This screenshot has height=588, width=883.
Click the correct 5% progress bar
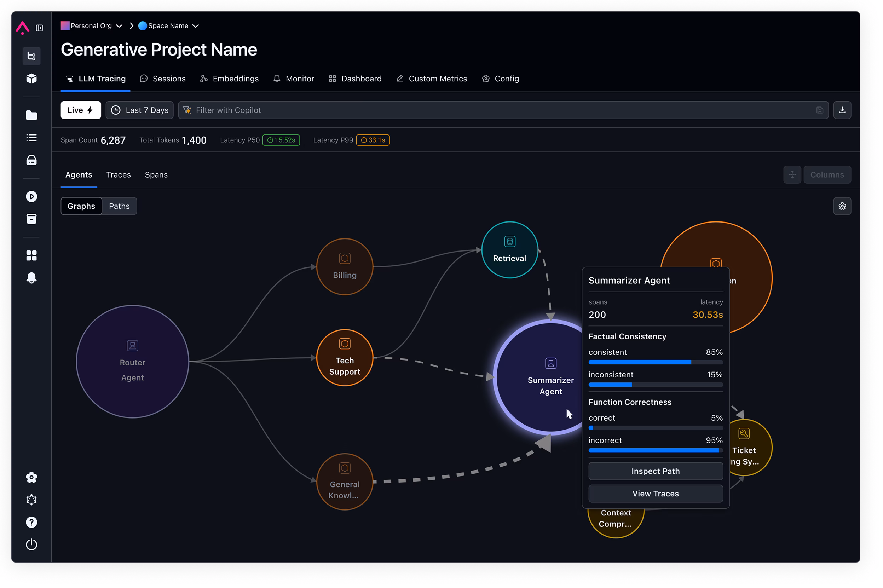coord(656,428)
